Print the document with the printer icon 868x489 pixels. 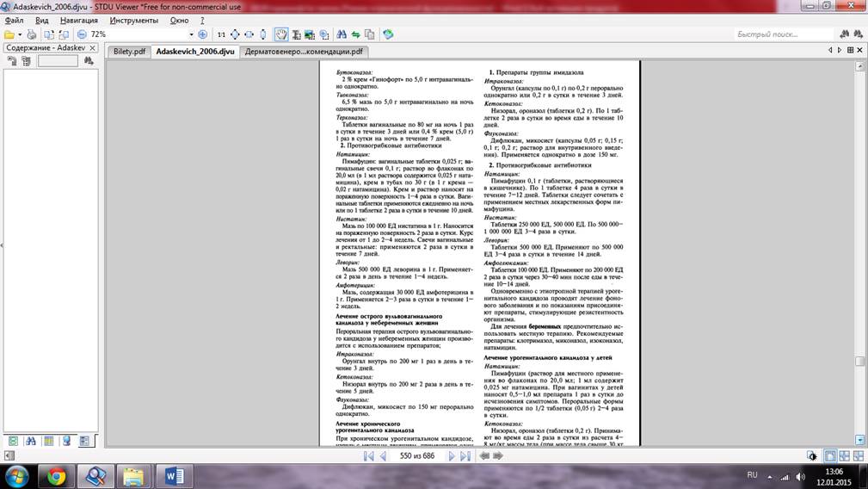pos(32,34)
